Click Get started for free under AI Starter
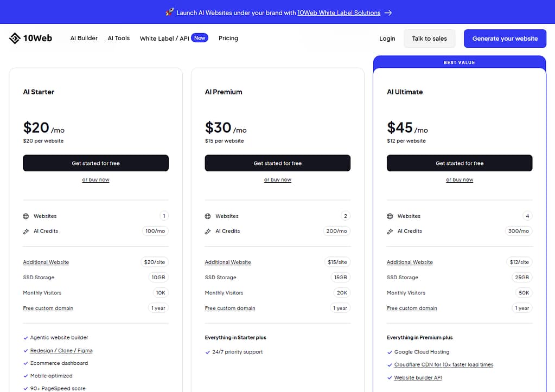555x392 pixels. coord(95,163)
